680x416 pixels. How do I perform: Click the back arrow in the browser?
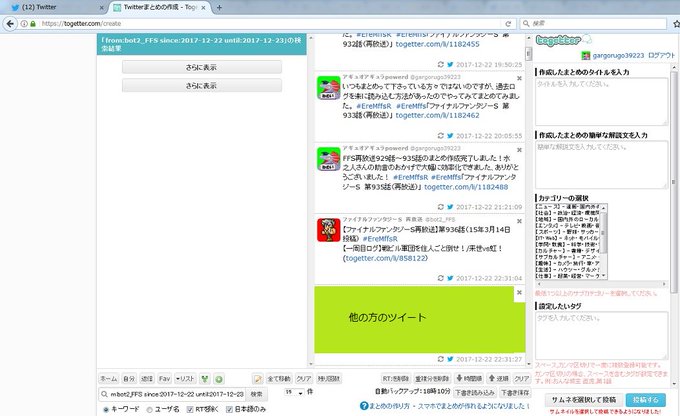(x=10, y=24)
